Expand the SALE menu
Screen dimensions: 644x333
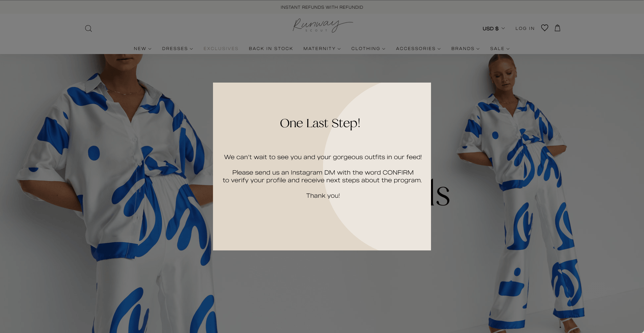500,49
